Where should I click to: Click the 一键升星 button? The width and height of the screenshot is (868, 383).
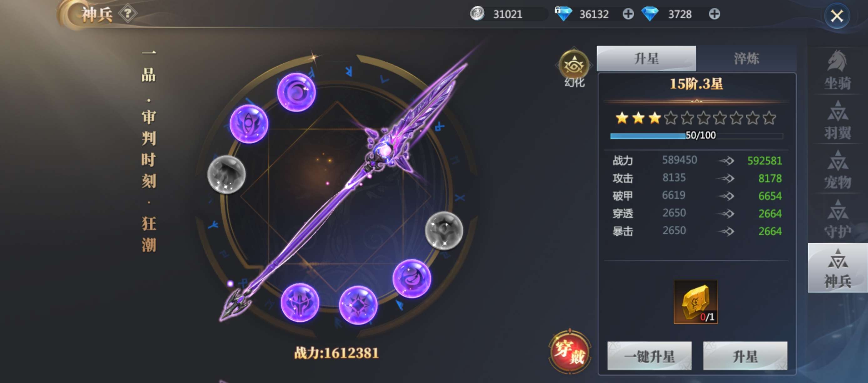649,356
